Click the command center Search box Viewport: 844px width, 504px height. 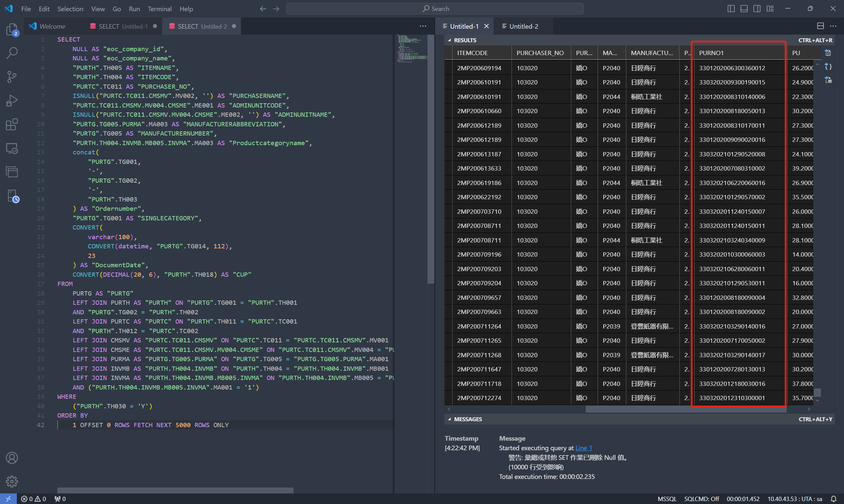435,9
